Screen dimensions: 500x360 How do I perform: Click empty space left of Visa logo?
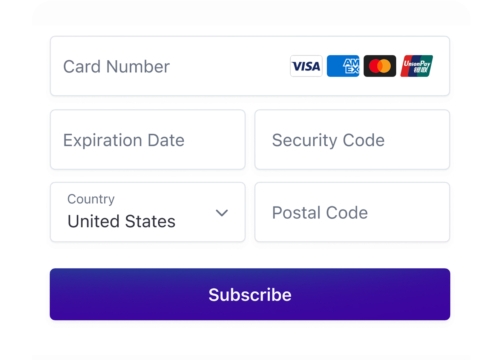(x=230, y=66)
